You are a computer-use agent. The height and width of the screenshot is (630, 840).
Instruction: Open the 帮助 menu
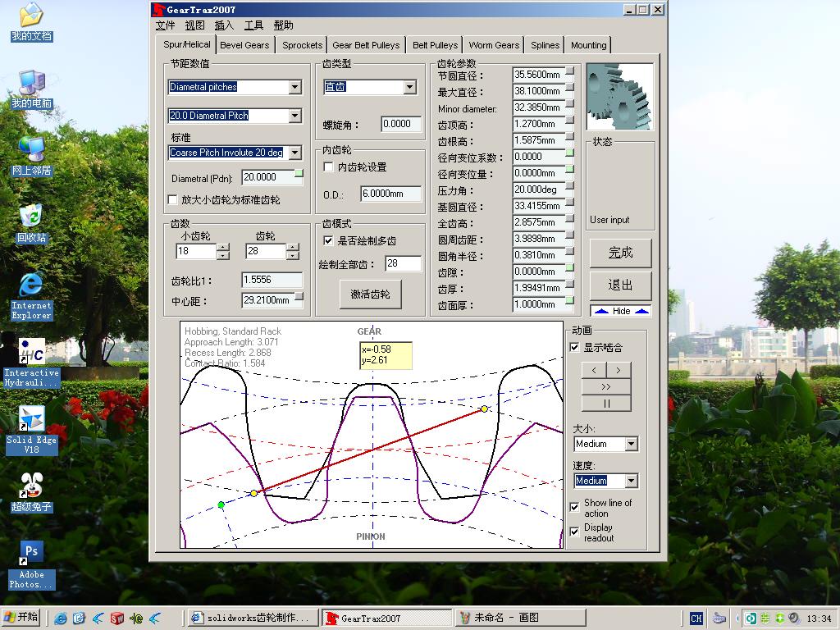[x=283, y=25]
